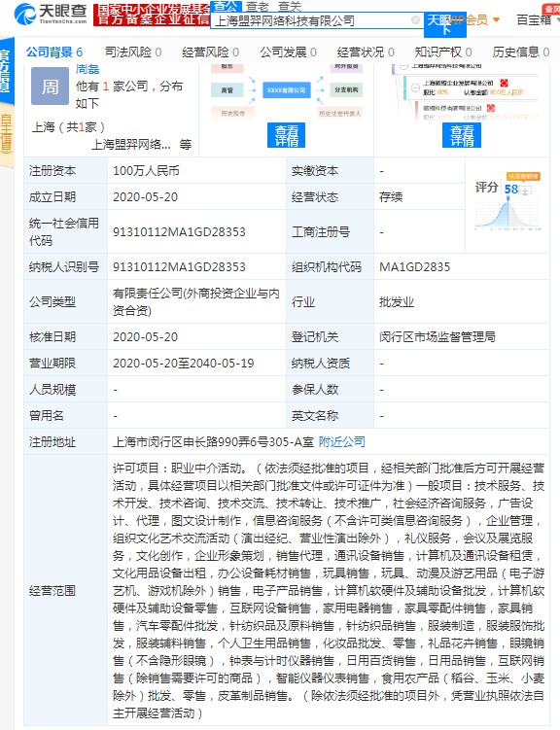Click the 上海（共1家）distribution text

tap(68, 126)
